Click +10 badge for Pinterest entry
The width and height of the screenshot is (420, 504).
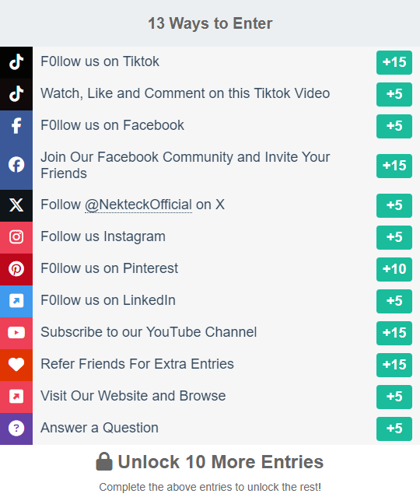click(x=394, y=269)
